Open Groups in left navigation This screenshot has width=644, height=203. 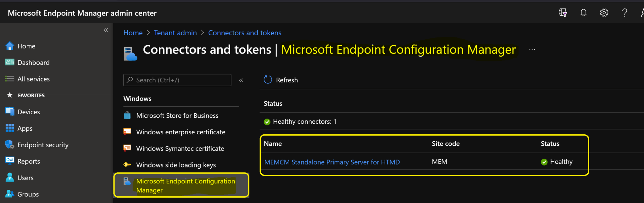(x=28, y=194)
